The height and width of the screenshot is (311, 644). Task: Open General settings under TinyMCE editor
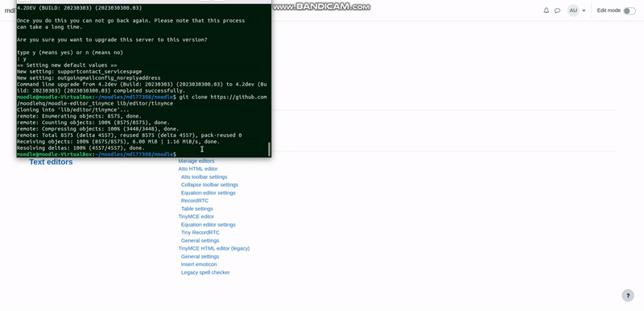point(200,240)
